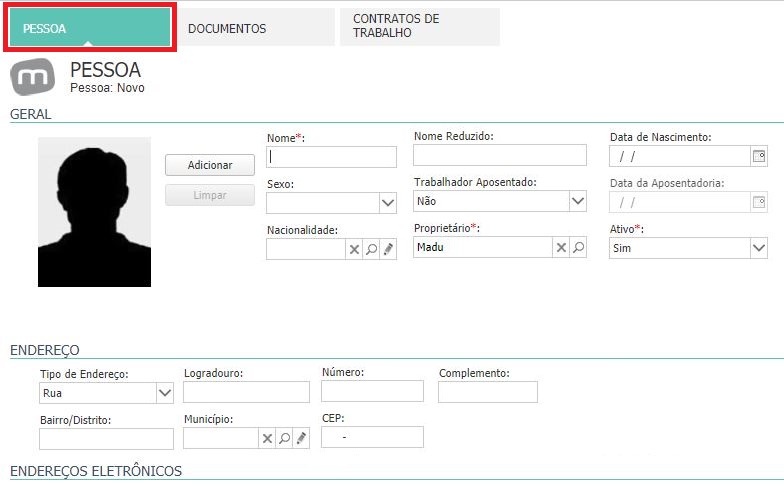Click the Bairro/Distrito input field
This screenshot has height=486, width=784.
point(106,439)
